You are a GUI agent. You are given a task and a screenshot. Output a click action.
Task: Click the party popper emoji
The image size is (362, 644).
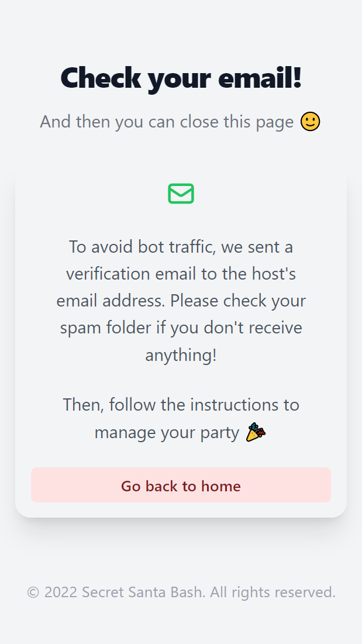click(x=256, y=432)
